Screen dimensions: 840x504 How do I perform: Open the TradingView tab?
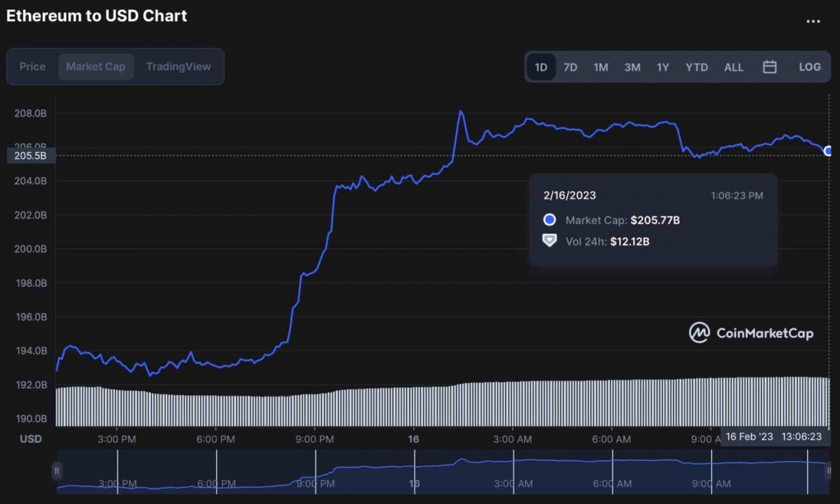[x=178, y=66]
